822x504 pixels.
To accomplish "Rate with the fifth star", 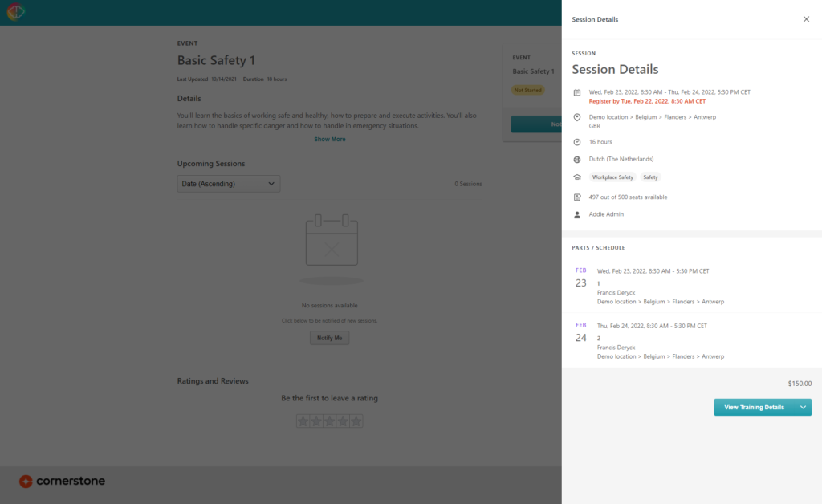I will (x=356, y=421).
